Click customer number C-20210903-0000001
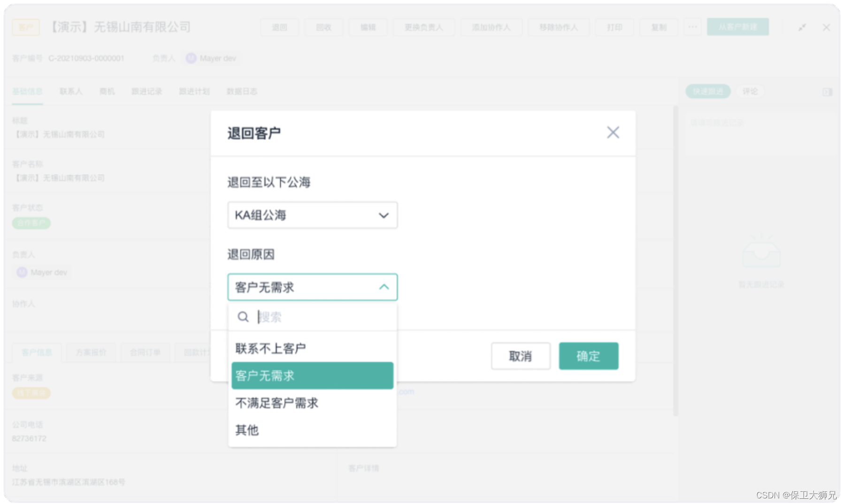844x504 pixels. tap(86, 58)
